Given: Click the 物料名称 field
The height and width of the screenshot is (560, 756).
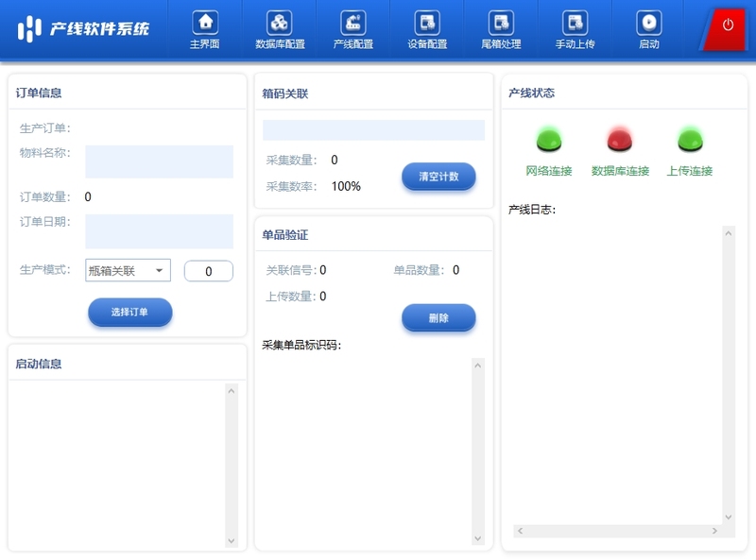Looking at the screenshot, I should click(x=159, y=161).
